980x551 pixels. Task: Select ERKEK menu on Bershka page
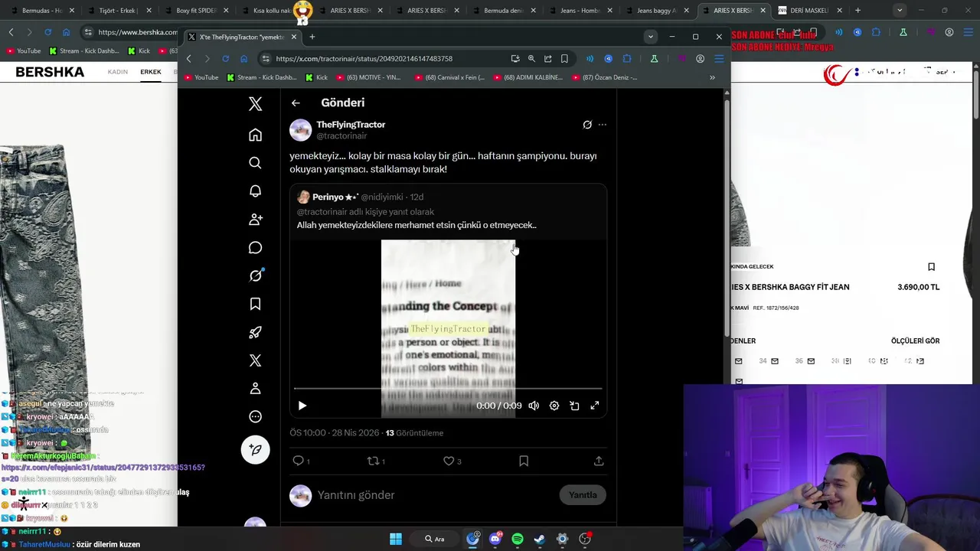pos(151,72)
